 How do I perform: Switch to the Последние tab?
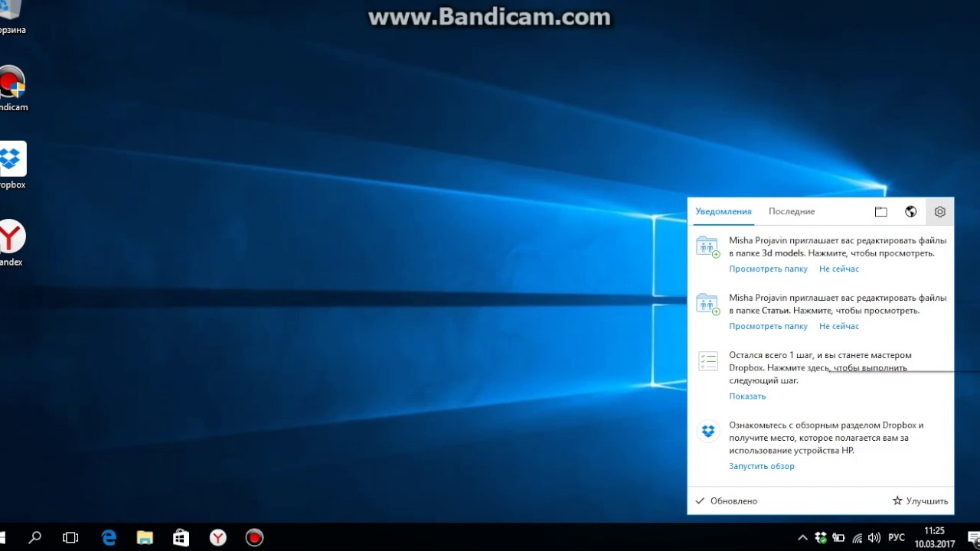[x=792, y=212]
